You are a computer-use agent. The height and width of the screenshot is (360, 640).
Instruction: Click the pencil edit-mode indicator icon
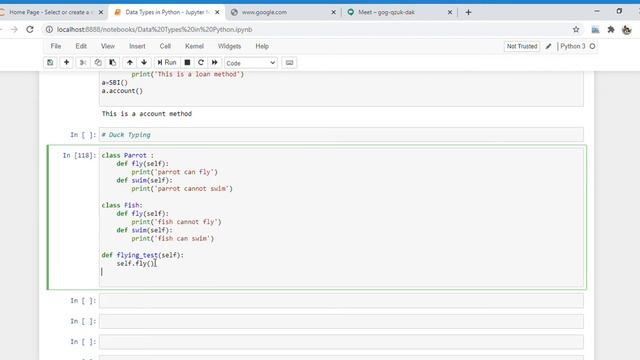point(548,47)
